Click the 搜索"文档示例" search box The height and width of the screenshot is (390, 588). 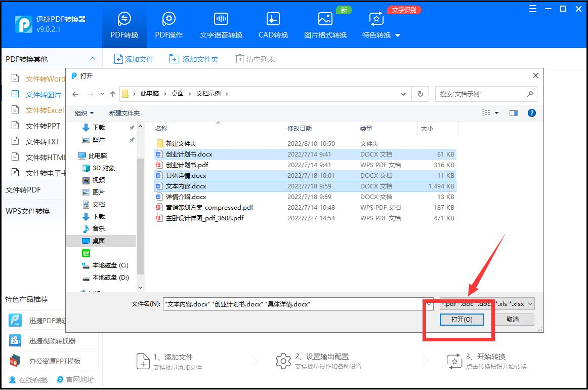[x=483, y=94]
